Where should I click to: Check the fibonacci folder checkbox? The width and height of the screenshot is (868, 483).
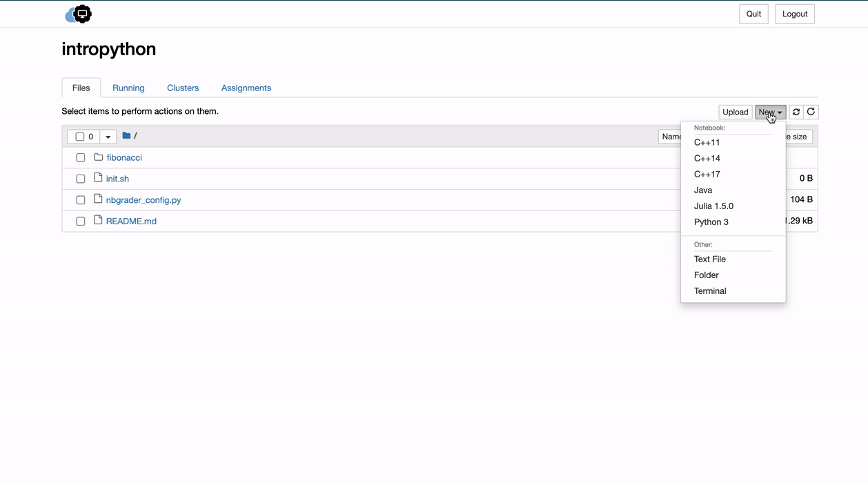[81, 158]
